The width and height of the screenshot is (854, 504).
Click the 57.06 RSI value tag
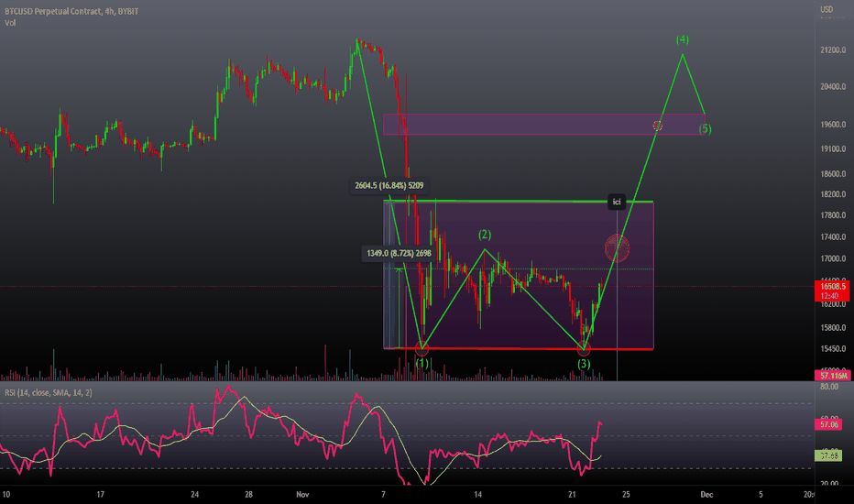pos(828,424)
